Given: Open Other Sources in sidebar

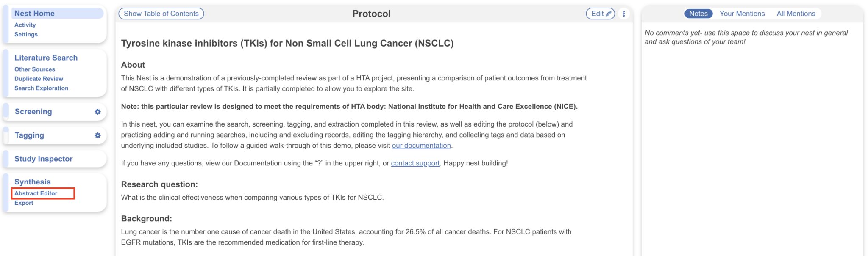Looking at the screenshot, I should [x=35, y=69].
